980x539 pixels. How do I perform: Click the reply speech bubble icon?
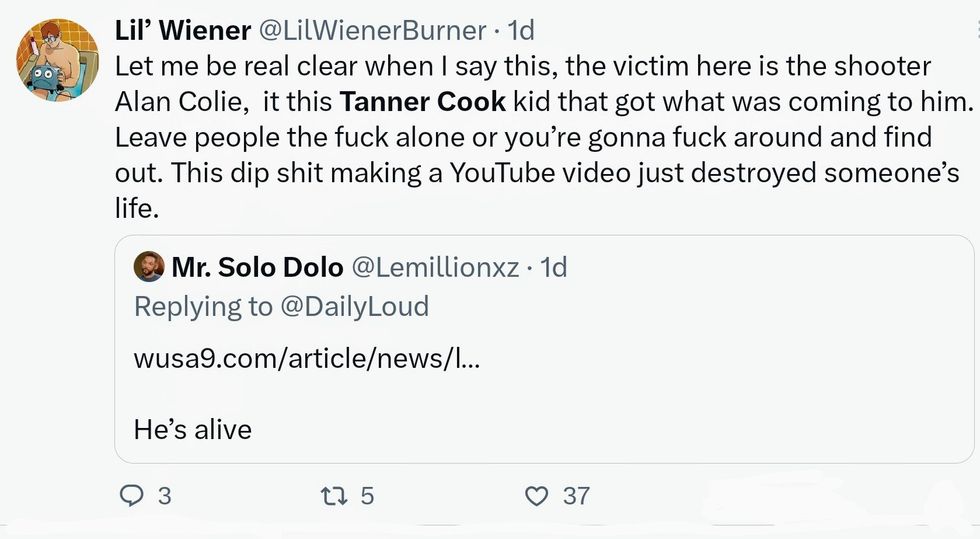tap(132, 495)
